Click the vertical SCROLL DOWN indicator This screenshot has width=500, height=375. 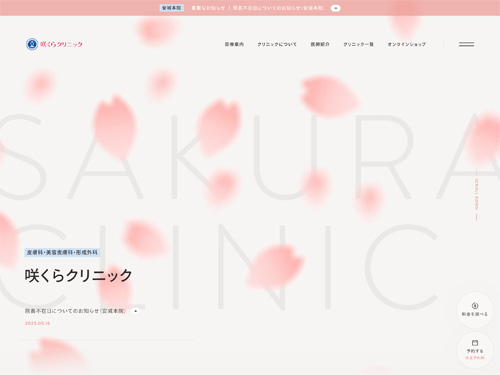coord(476,195)
